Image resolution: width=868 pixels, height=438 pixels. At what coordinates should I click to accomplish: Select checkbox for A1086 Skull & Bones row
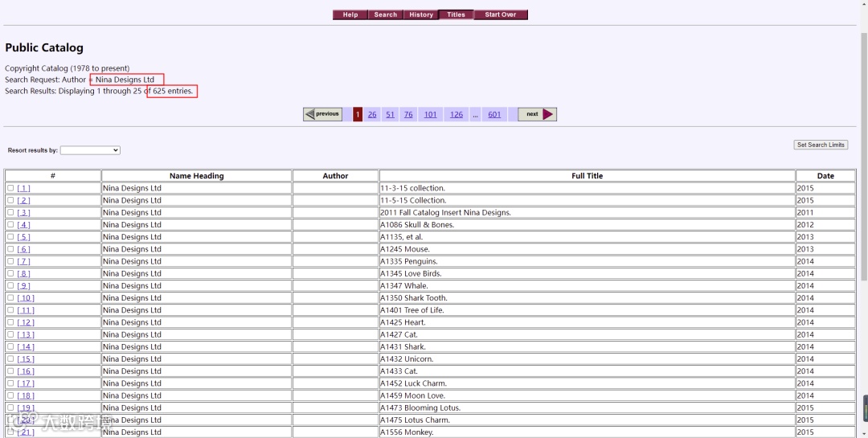click(x=10, y=225)
